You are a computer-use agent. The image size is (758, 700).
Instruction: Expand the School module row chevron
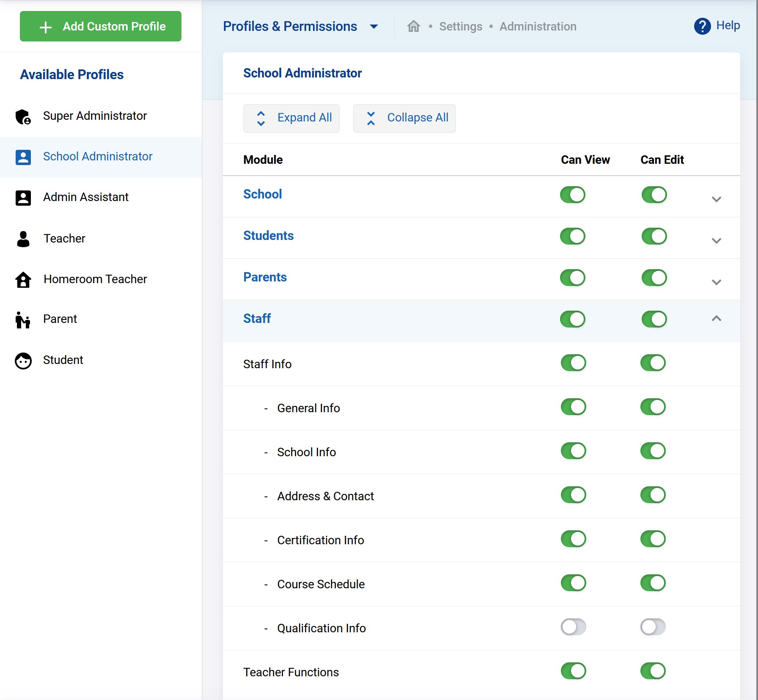716,199
